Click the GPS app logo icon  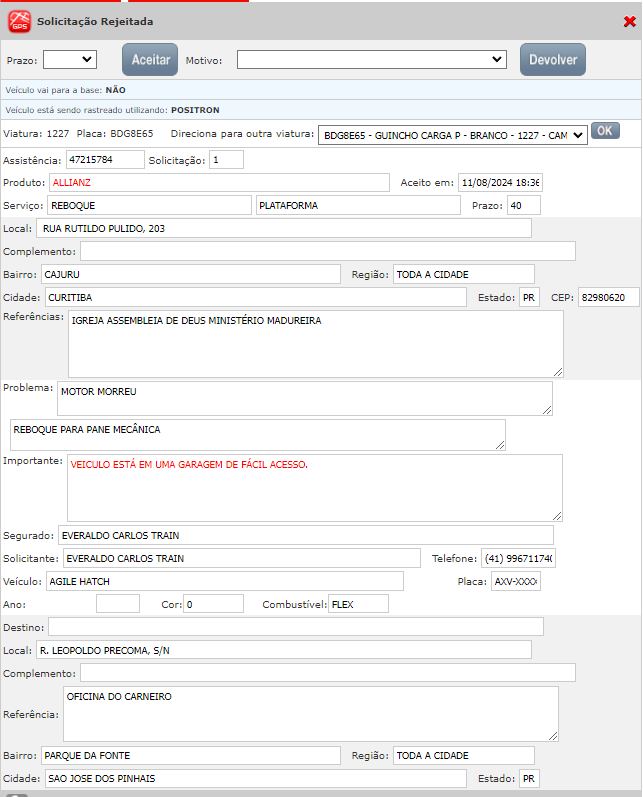coord(19,22)
